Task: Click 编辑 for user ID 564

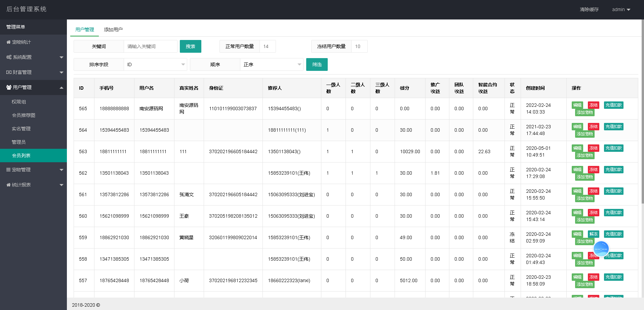Action: (577, 127)
